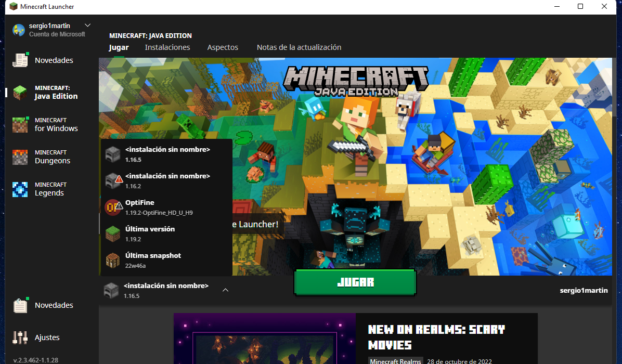Viewport: 622px width, 364px height.
Task: Open the selected installation 1.16.5 dropdown
Action: [x=166, y=290]
